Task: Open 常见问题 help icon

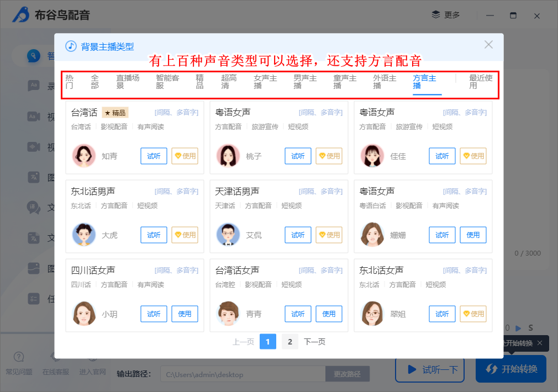Action: pyautogui.click(x=19, y=363)
